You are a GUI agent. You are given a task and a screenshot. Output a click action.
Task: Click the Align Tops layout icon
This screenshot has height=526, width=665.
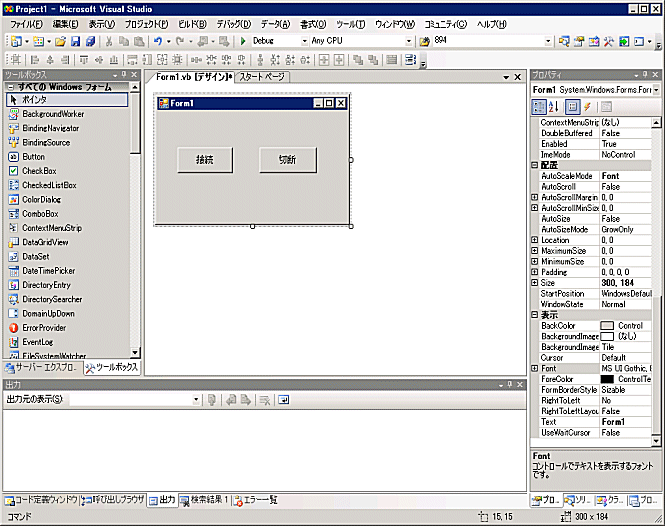tap(84, 60)
